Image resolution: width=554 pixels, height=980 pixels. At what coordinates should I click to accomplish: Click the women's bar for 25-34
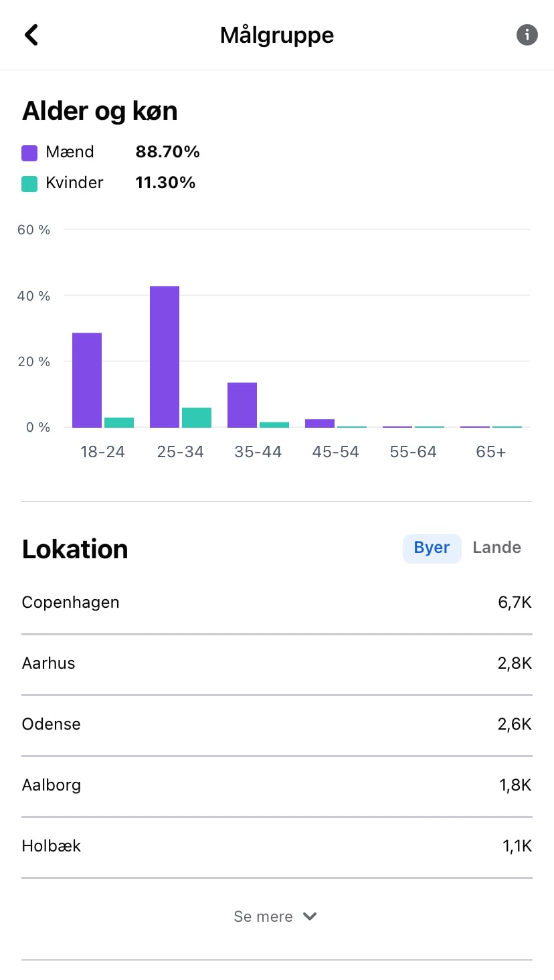point(197,418)
